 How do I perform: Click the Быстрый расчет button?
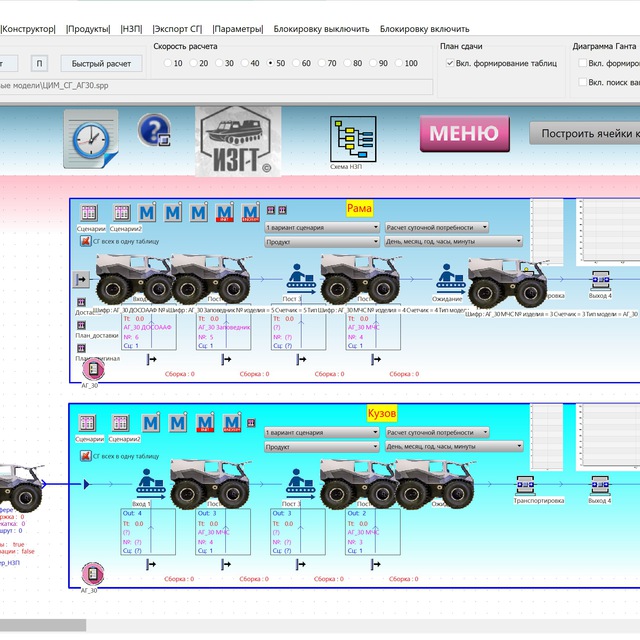101,64
